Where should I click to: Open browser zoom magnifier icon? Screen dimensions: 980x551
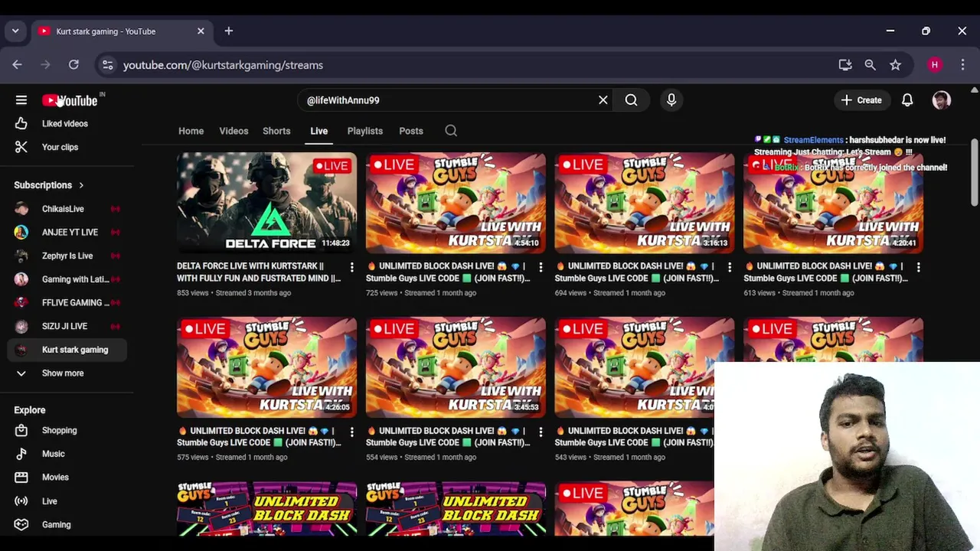tap(871, 65)
